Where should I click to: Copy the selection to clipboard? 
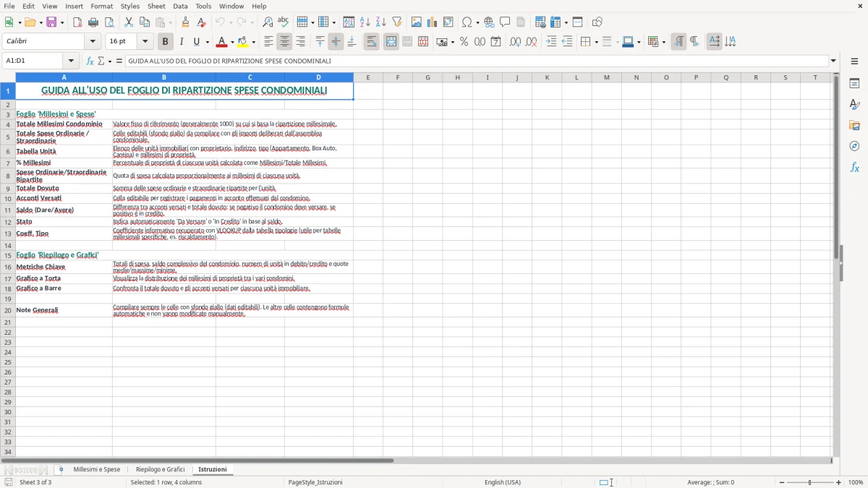(x=145, y=22)
